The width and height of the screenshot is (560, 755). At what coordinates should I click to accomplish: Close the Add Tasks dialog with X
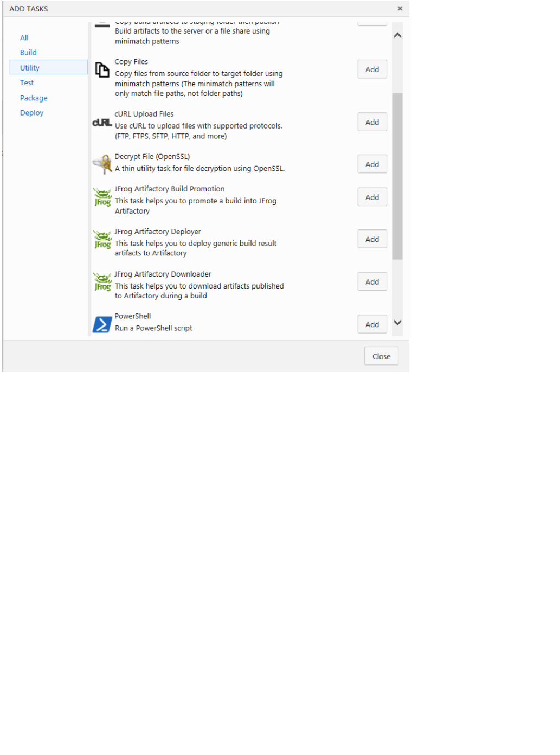click(400, 8)
